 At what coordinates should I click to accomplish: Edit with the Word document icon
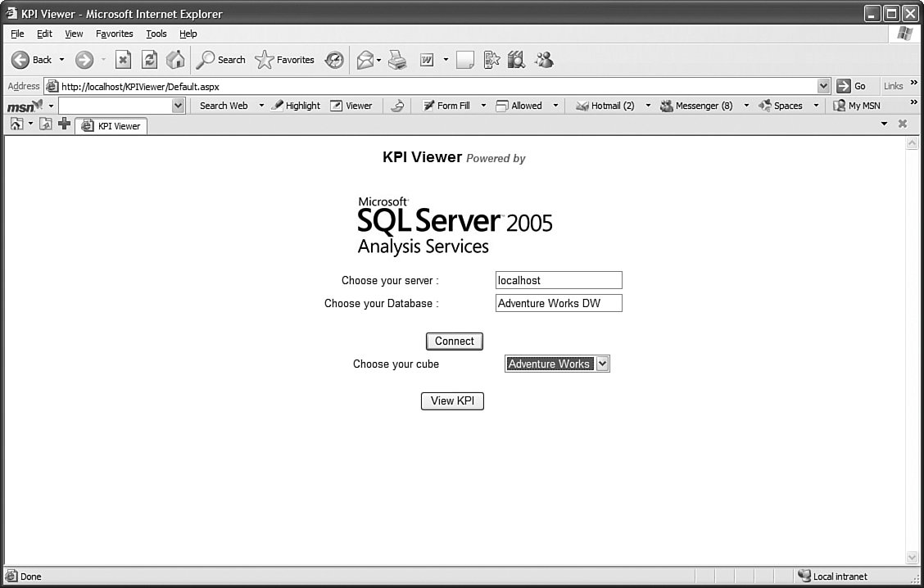point(427,60)
